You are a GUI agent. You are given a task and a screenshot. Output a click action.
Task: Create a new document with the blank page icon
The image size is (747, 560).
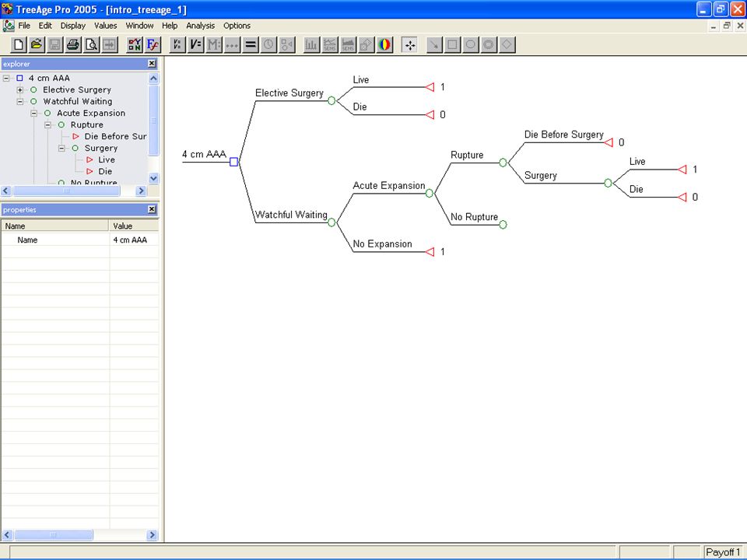[x=19, y=45]
